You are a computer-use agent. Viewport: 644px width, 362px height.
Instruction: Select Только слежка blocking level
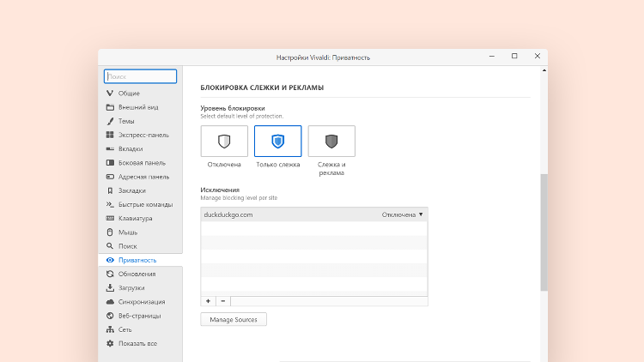tap(278, 142)
